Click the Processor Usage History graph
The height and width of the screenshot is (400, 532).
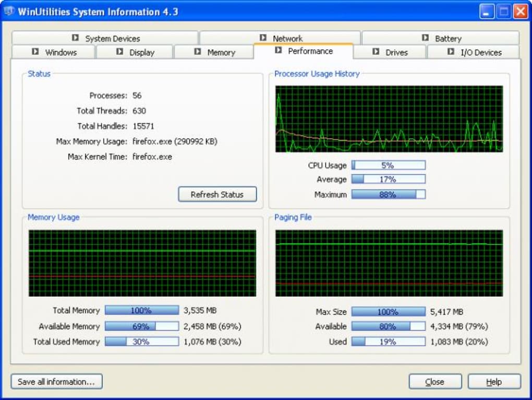tap(389, 119)
